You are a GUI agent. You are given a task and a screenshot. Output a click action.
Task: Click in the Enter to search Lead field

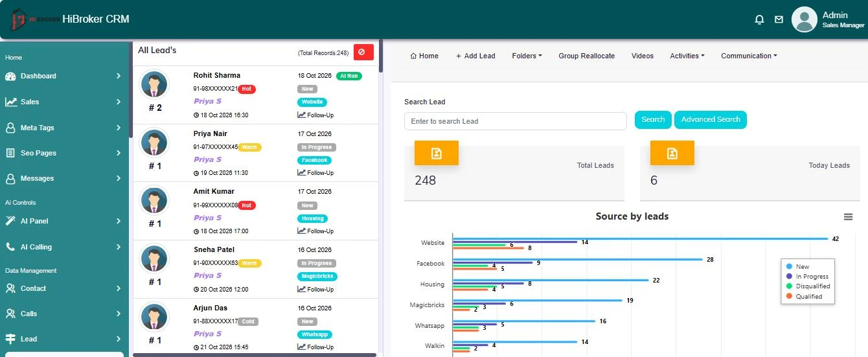click(516, 121)
